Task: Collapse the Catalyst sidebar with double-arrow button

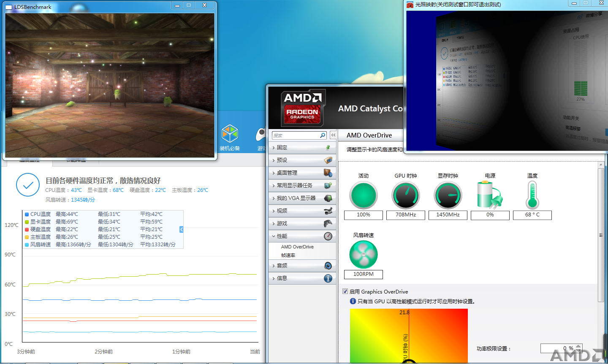Action: (x=333, y=135)
